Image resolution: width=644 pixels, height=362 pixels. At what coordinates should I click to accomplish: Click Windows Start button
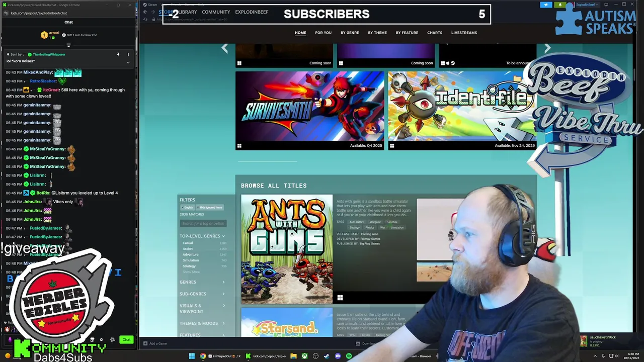(192, 356)
